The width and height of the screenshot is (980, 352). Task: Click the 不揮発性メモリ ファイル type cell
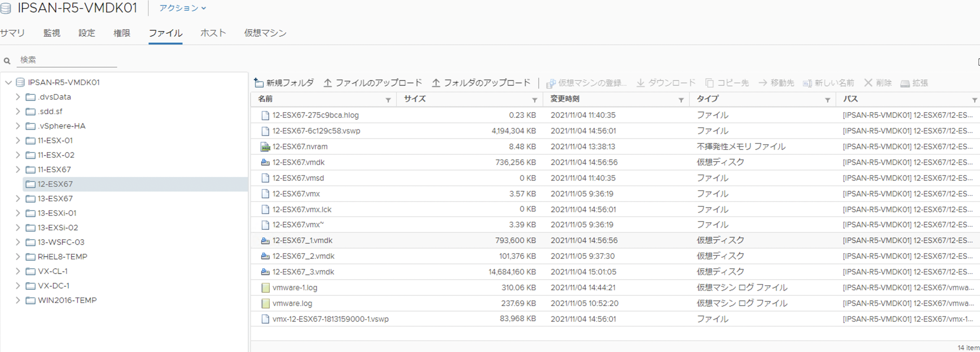(741, 147)
